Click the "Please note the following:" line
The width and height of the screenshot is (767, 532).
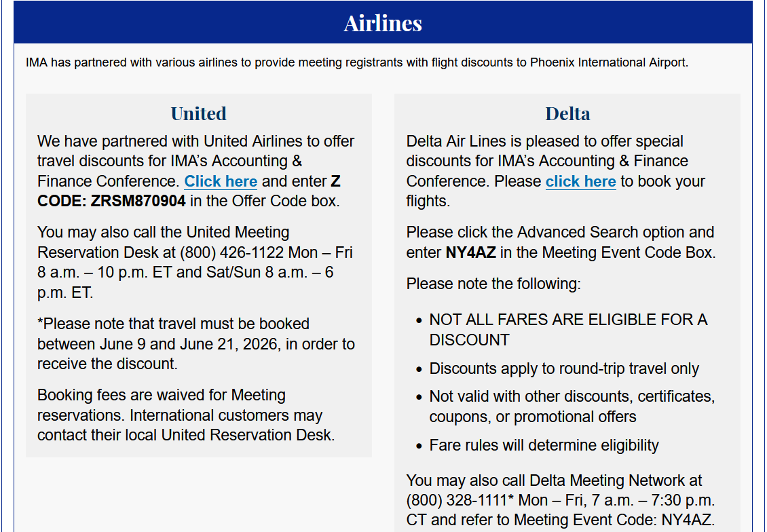[x=493, y=284]
